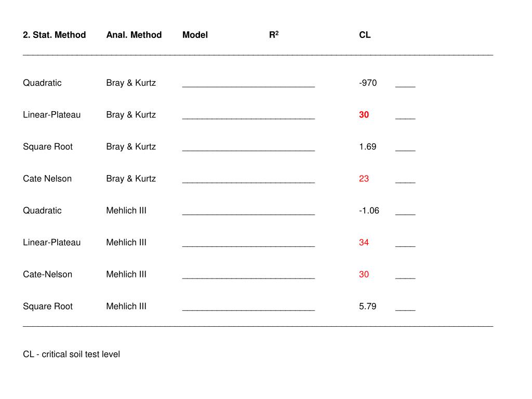
Task: Click "Mehlich III" in the Linear-Plateau row
Action: [126, 242]
